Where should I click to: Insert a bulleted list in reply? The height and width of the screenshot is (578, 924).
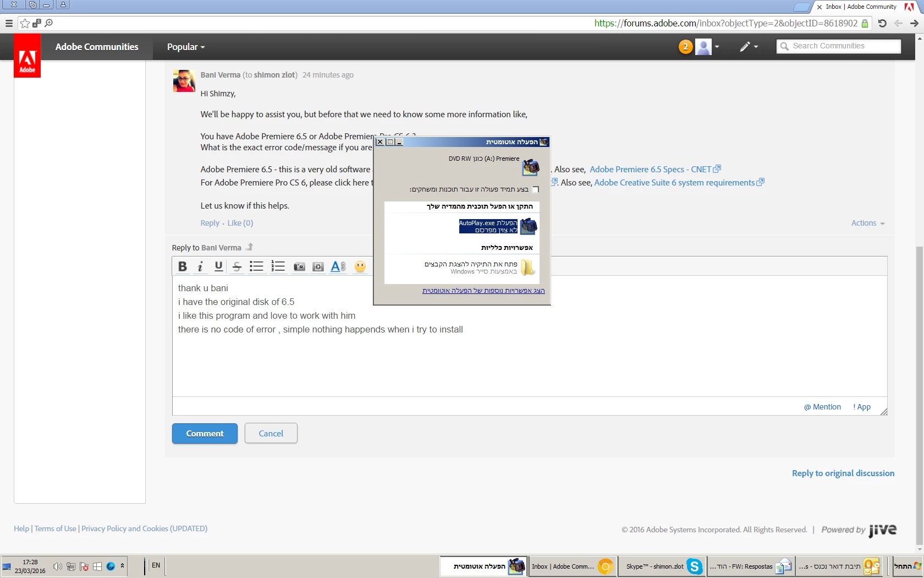(x=256, y=266)
